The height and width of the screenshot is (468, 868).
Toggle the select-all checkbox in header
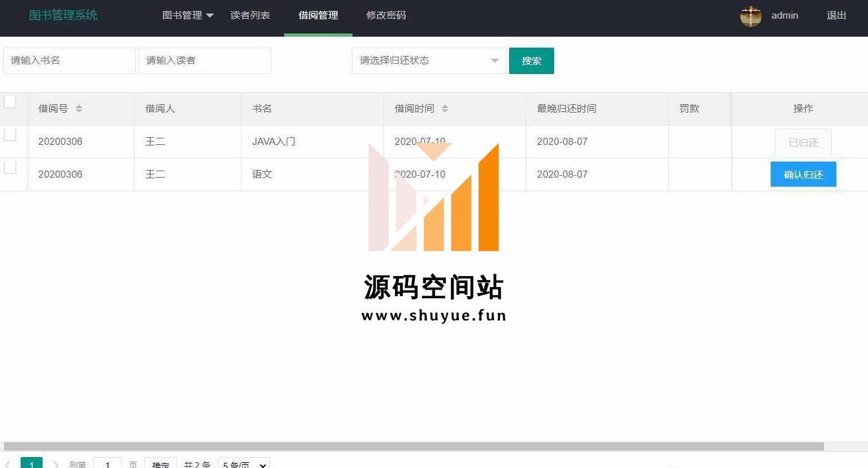pos(10,102)
